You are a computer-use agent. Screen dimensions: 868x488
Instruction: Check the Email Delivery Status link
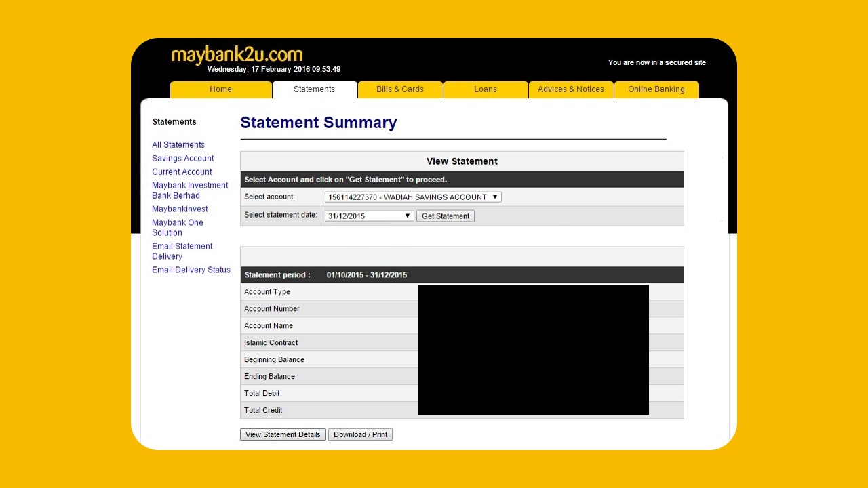(191, 270)
